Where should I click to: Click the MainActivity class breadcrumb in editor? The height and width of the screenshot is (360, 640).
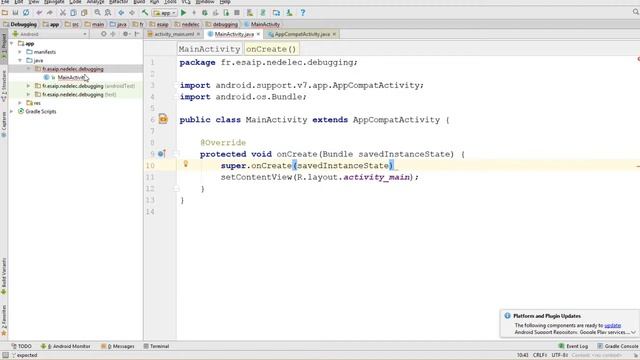[209, 49]
